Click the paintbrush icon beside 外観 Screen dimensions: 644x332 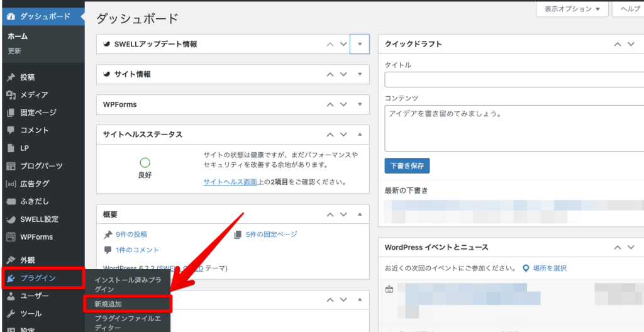click(11, 260)
